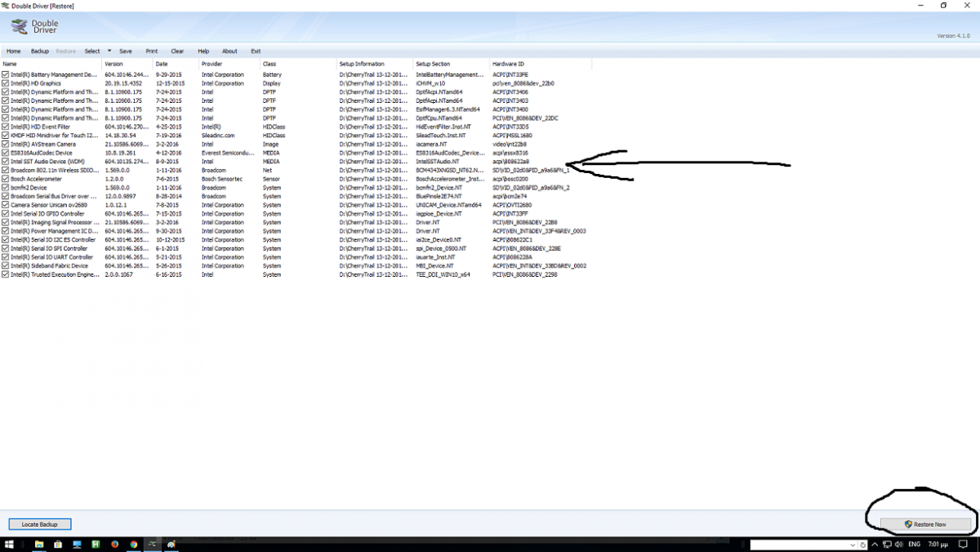980x552 pixels.
Task: Select Intel(R) Sideband Fabric Device row
Action: coord(294,265)
